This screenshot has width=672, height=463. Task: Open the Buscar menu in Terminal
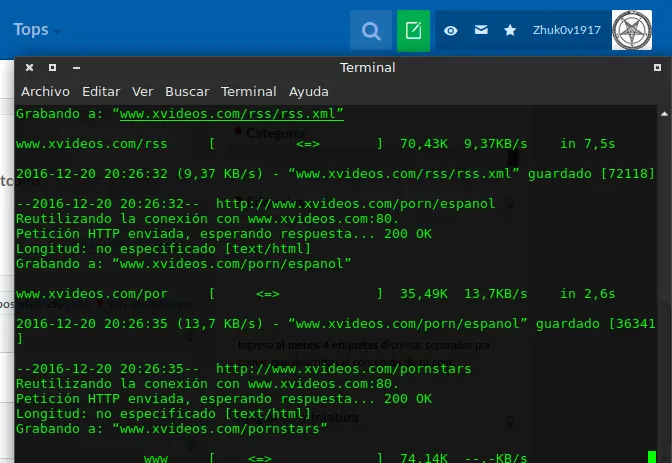(x=187, y=91)
